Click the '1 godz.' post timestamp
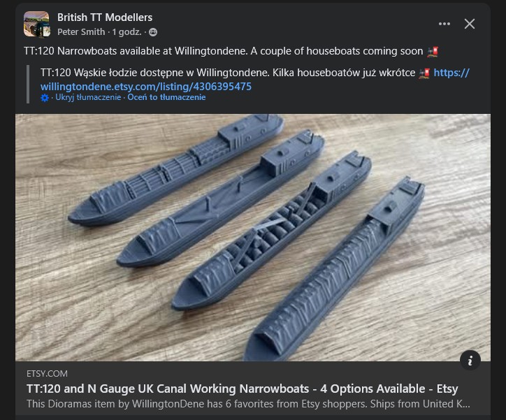506x420 pixels. [x=127, y=32]
